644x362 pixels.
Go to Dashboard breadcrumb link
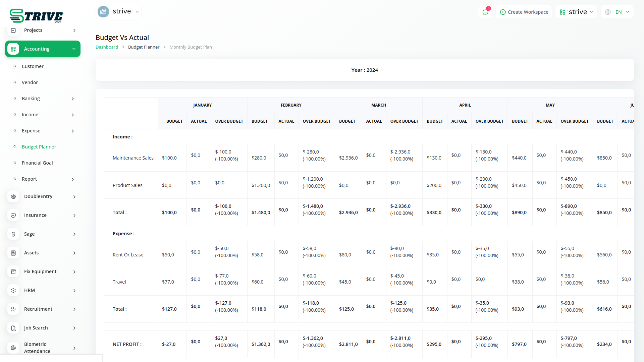point(107,47)
